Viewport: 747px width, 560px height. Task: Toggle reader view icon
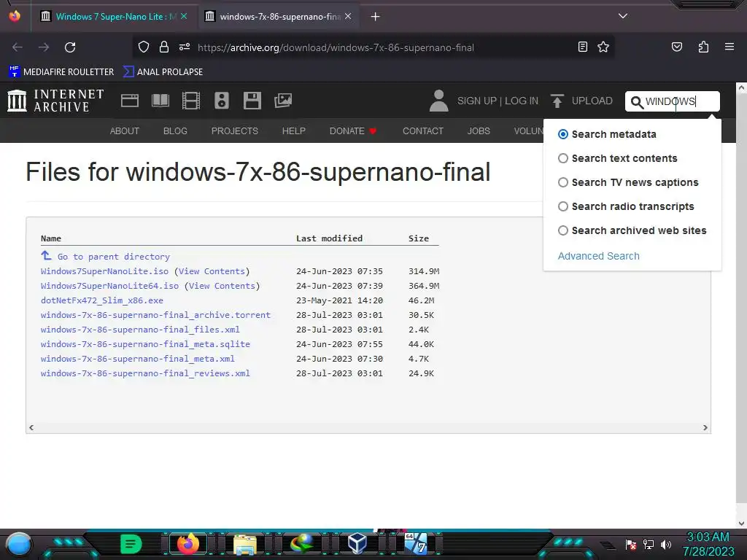(583, 47)
